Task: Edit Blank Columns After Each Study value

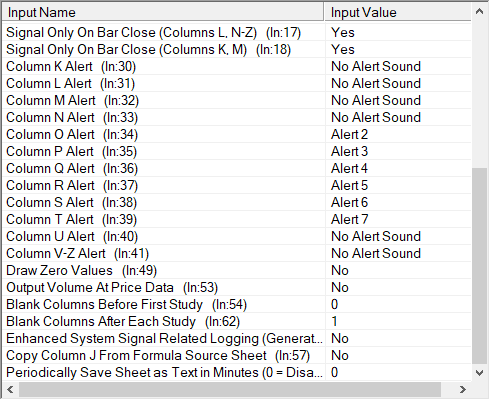Action: tap(398, 322)
